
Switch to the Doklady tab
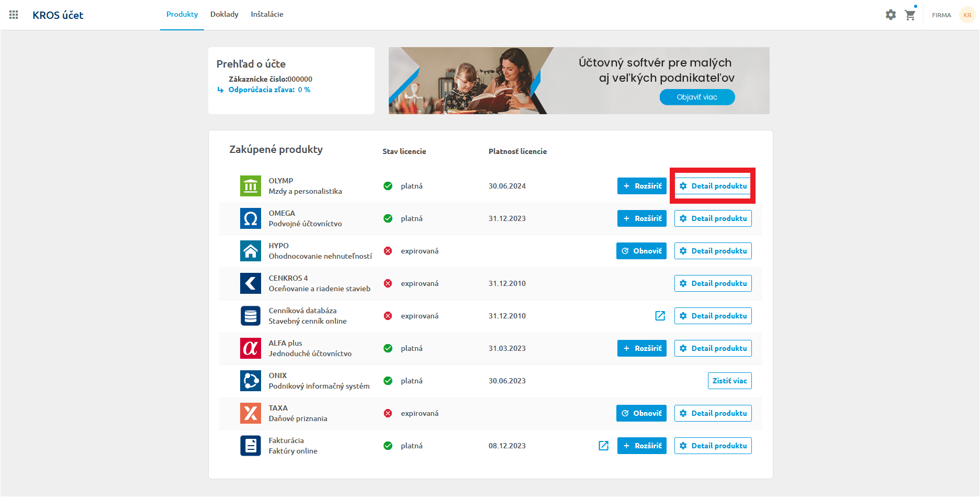pos(224,14)
